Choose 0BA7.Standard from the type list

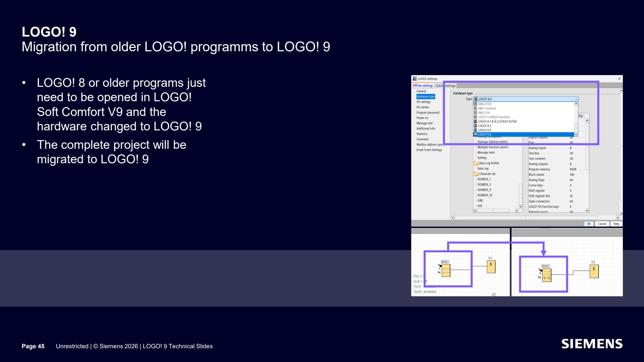tap(524, 108)
